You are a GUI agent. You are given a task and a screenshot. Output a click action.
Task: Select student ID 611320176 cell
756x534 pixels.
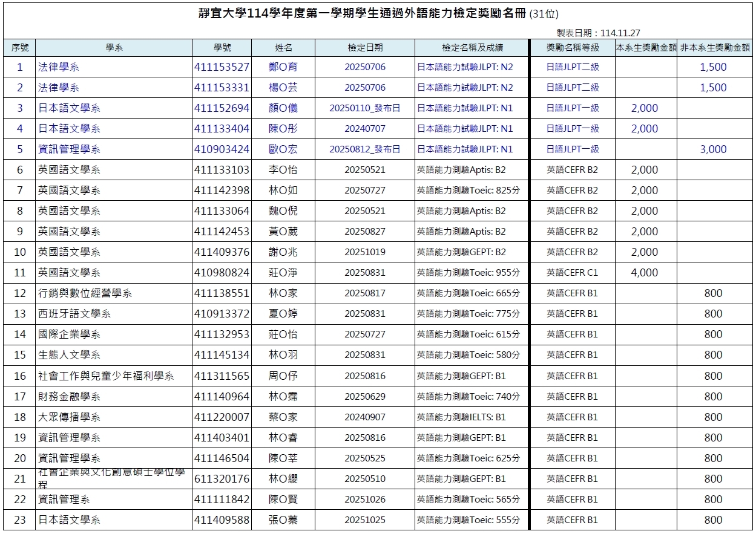(x=222, y=479)
